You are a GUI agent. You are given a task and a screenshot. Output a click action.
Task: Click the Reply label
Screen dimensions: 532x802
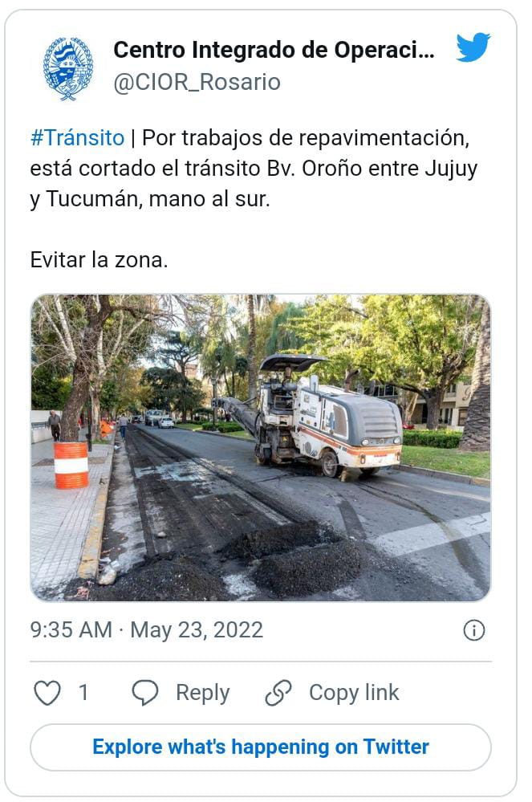[x=203, y=693]
